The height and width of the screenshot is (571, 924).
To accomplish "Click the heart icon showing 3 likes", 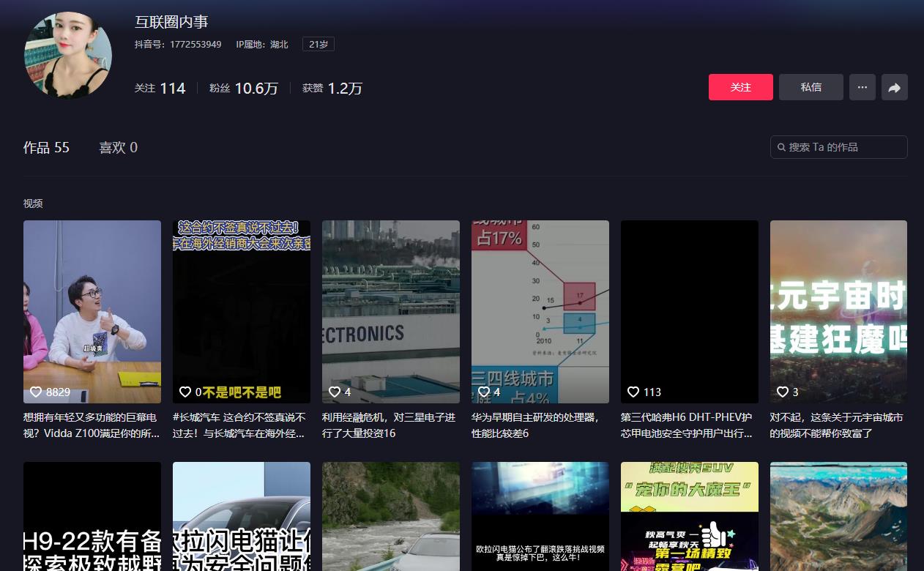I will click(783, 392).
